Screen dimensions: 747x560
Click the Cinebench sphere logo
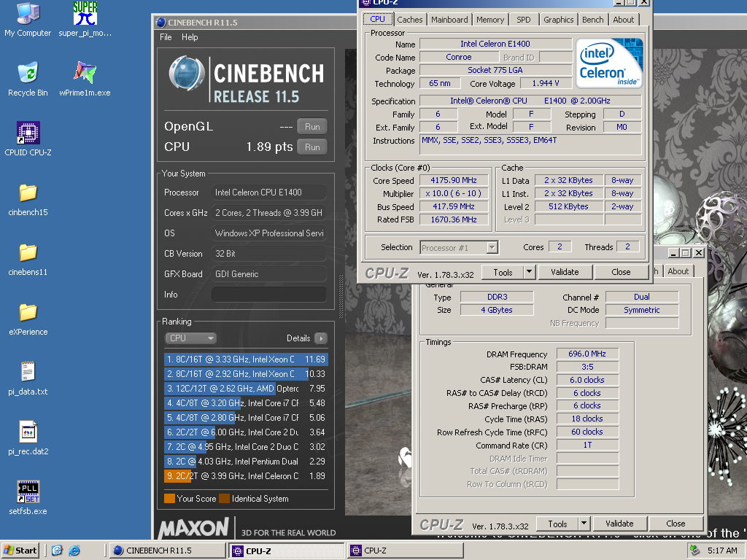[x=187, y=74]
